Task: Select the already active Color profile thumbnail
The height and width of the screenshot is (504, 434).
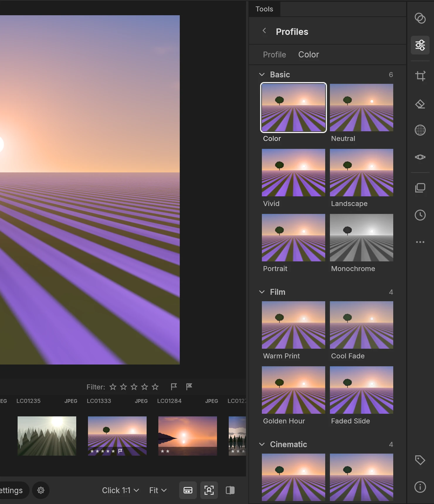Action: pyautogui.click(x=294, y=108)
